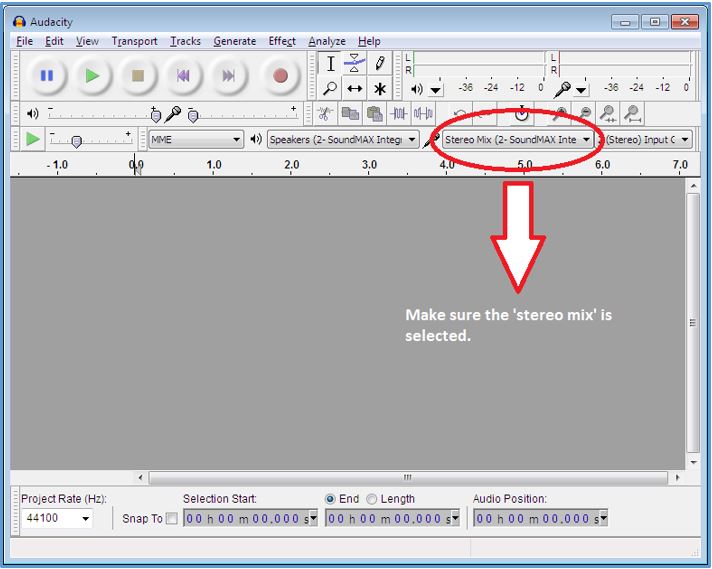Click the Sync-Lock tracks clock icon

522,114
